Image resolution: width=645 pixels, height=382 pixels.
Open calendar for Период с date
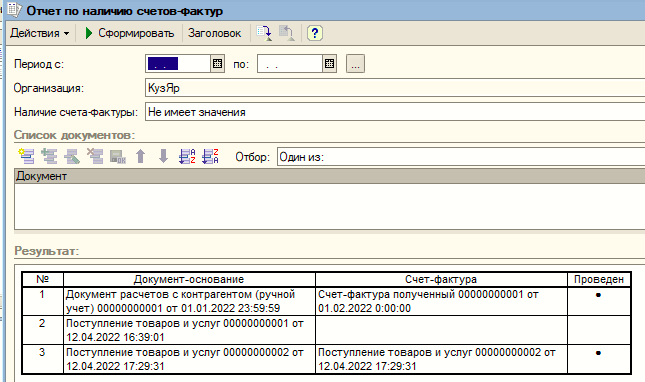click(x=218, y=64)
